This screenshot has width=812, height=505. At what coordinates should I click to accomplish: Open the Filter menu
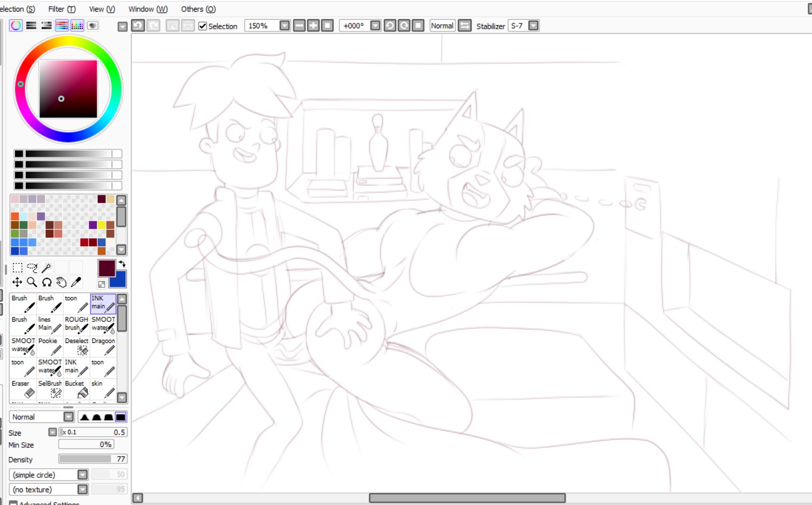pyautogui.click(x=62, y=9)
